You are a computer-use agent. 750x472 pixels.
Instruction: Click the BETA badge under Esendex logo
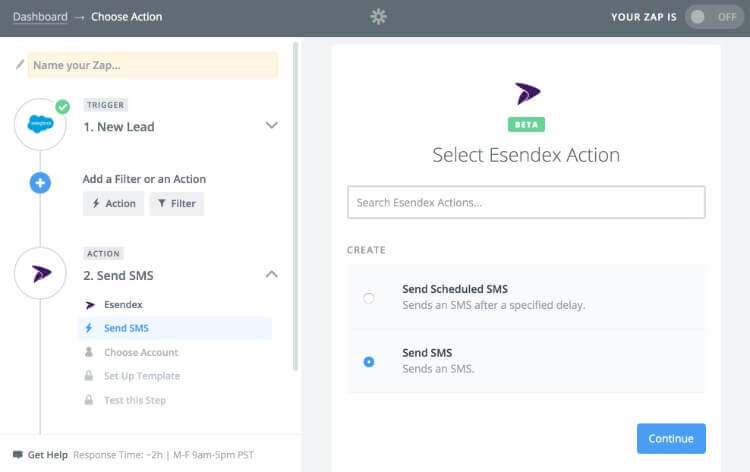[526, 125]
